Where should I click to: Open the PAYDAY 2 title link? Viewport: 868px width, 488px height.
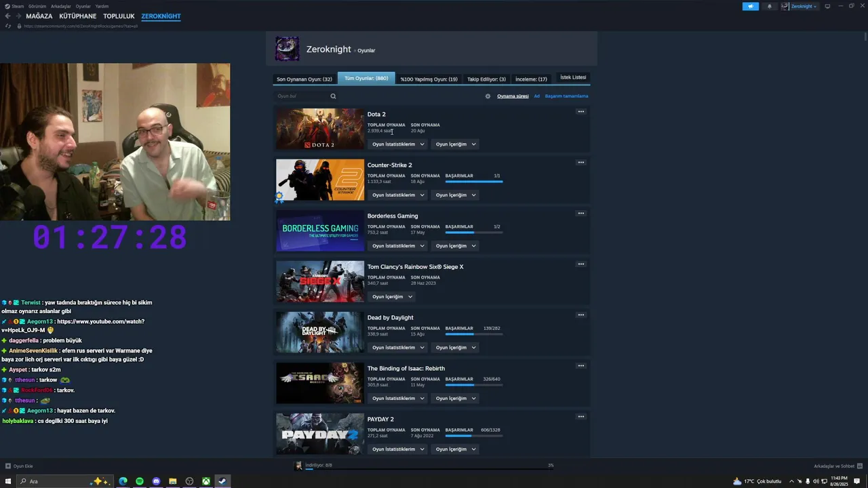(380, 420)
